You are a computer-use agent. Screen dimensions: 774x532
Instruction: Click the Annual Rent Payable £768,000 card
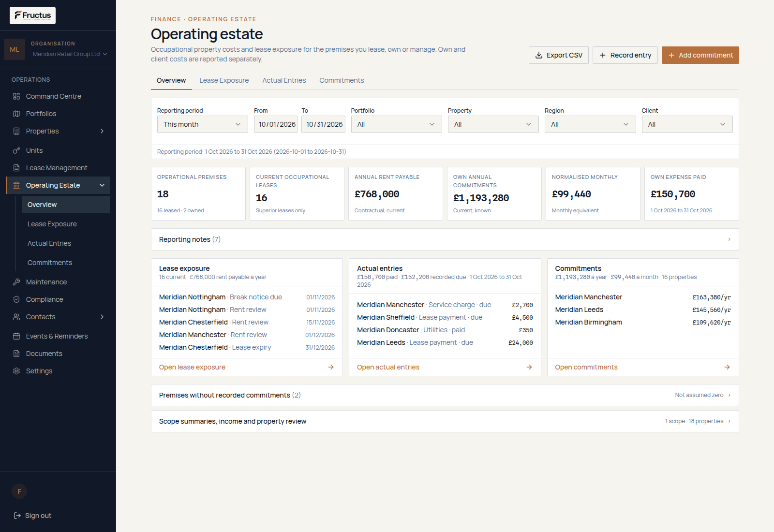[396, 193]
